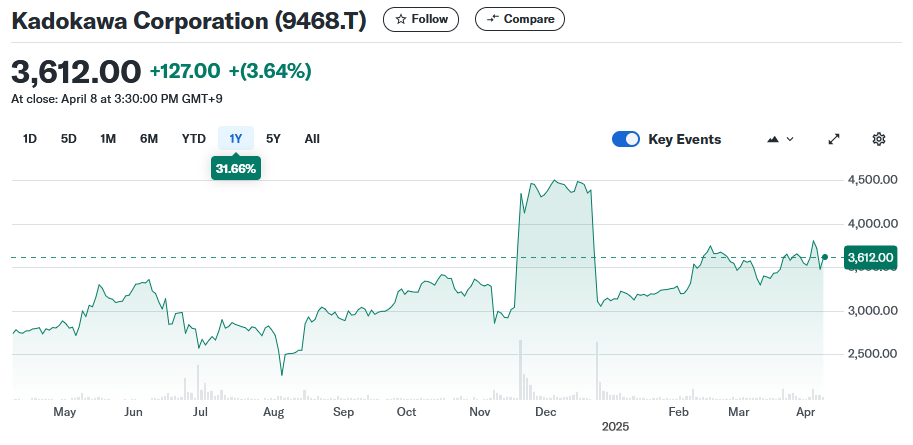Select the 1Y range tab

point(236,139)
